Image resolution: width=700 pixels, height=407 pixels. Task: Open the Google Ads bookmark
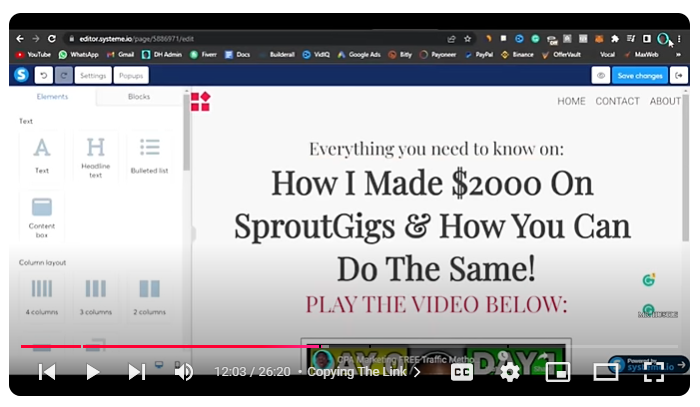pyautogui.click(x=359, y=54)
